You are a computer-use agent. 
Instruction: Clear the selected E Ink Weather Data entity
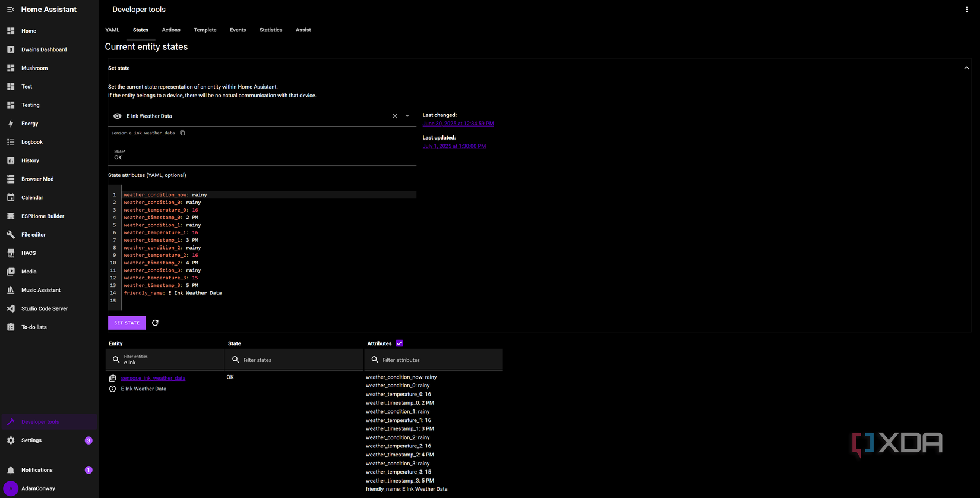pos(395,116)
